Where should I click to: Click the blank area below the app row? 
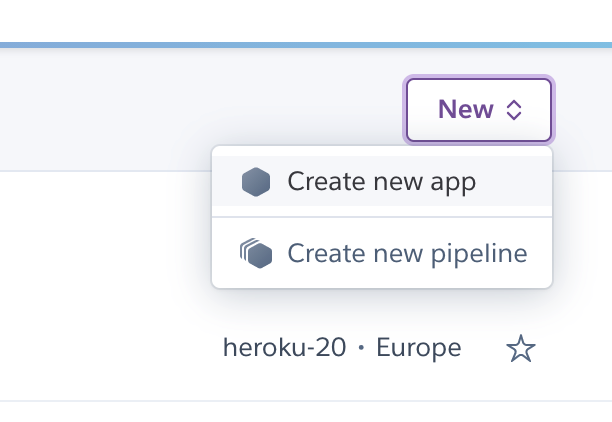(x=306, y=412)
